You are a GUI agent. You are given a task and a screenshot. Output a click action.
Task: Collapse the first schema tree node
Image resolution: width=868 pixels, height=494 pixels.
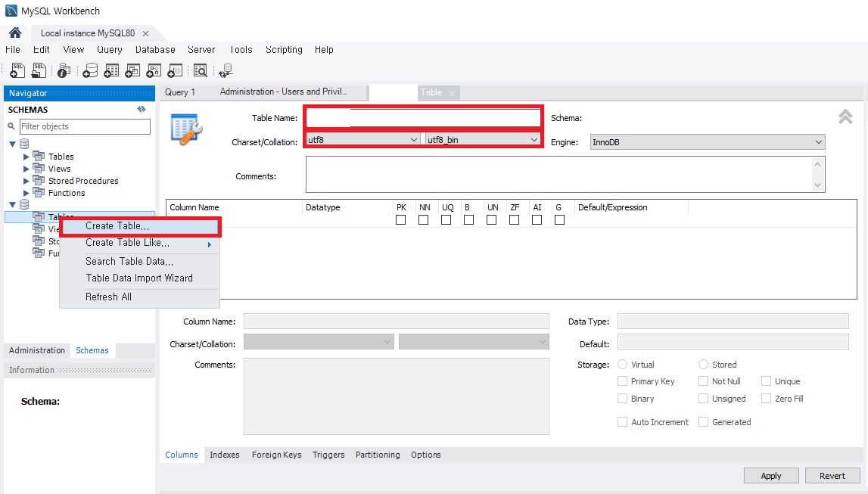[x=13, y=144]
